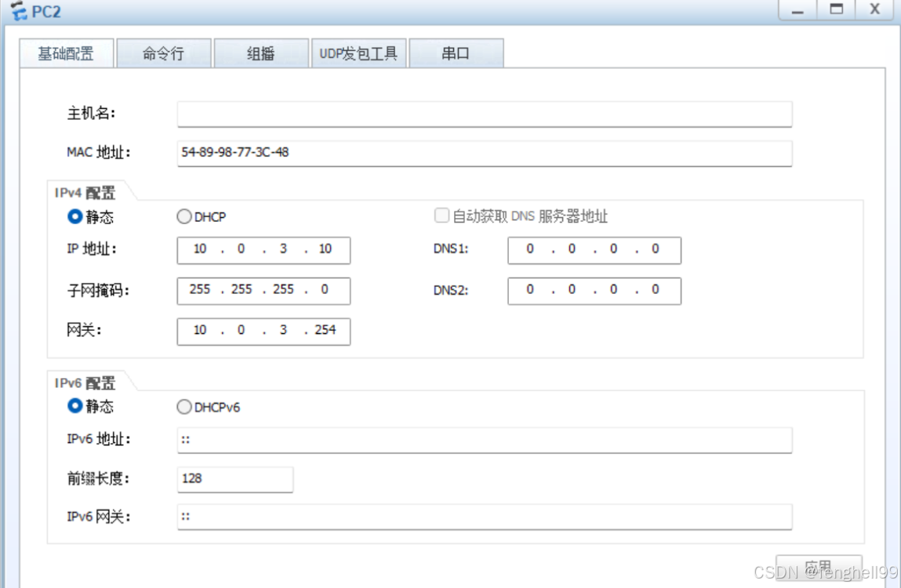Image resolution: width=901 pixels, height=588 pixels.
Task: Open the 串口 tab
Action: 456,53
